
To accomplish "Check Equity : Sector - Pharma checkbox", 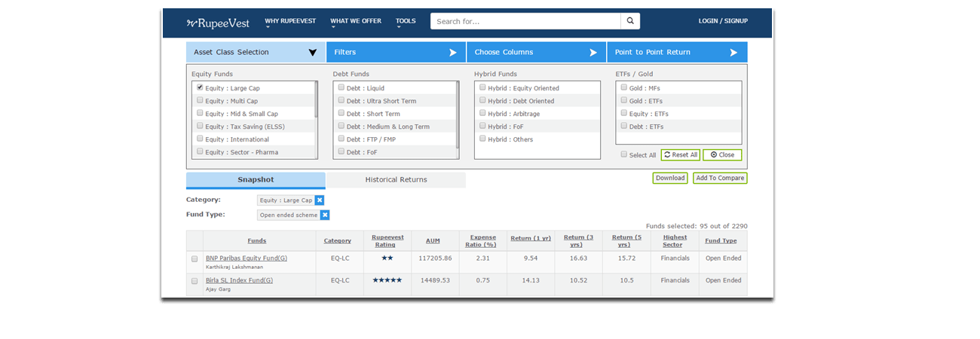I will pyautogui.click(x=200, y=151).
